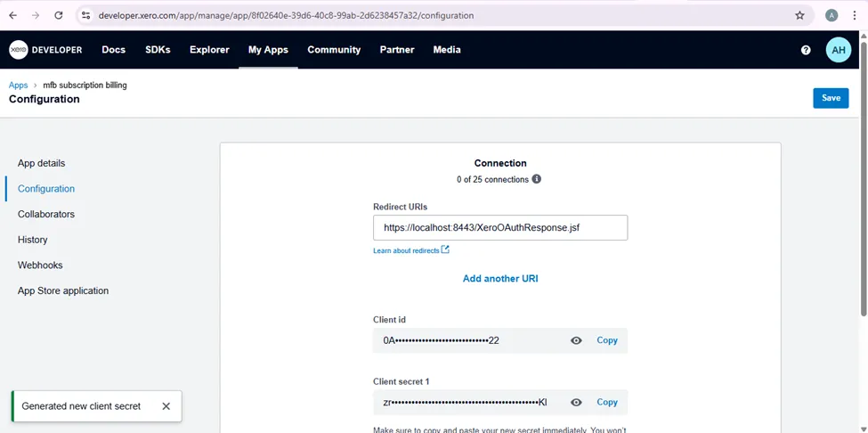Screen dimensions: 868x433
Task: Bookmark this page with the star icon
Action: [799, 15]
